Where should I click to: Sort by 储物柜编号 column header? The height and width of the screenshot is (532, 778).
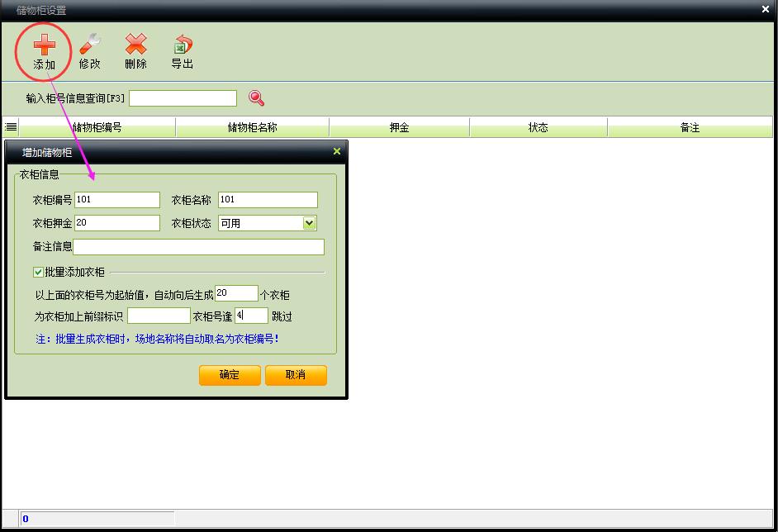point(97,127)
